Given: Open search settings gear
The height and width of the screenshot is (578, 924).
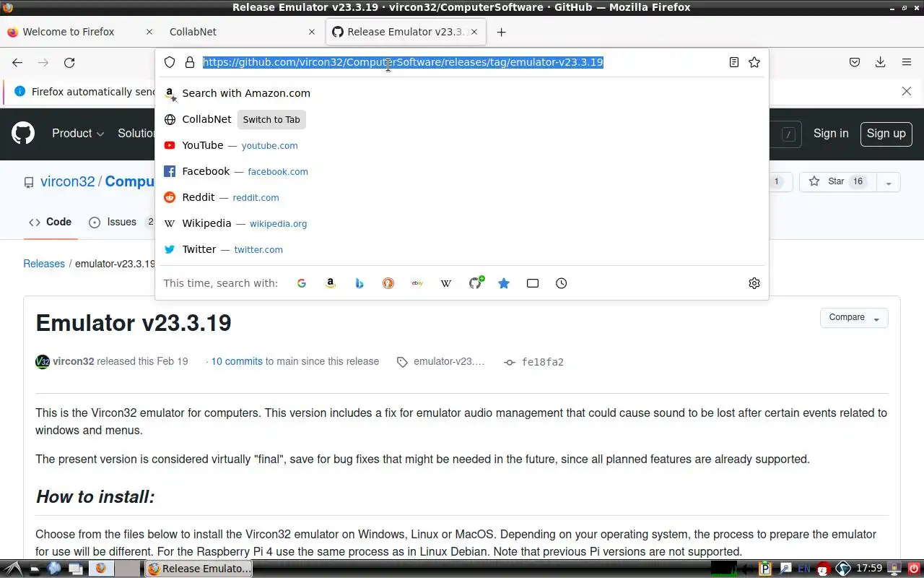Looking at the screenshot, I should point(754,283).
